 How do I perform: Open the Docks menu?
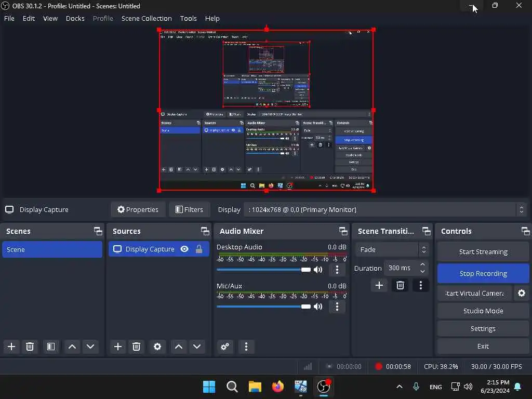(75, 18)
